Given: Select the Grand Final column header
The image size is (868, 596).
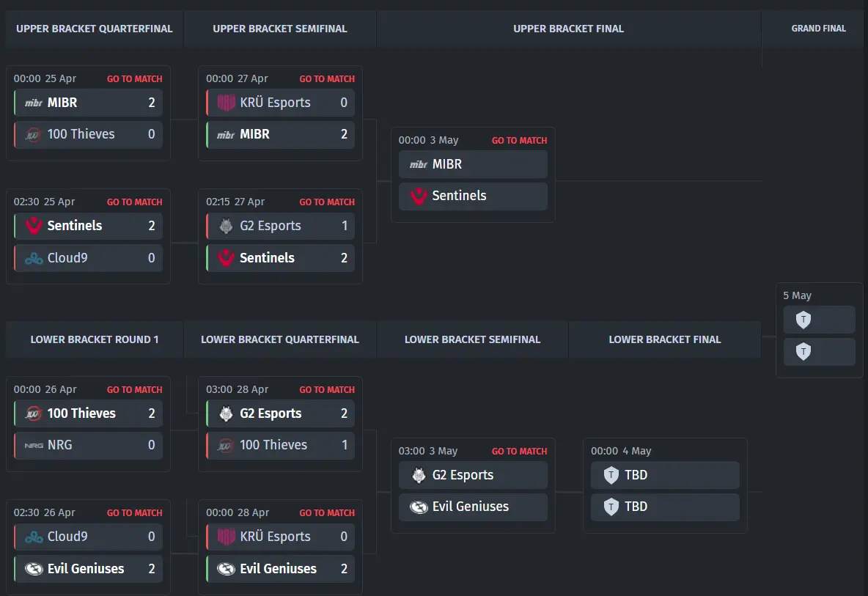Looking at the screenshot, I should pos(818,29).
